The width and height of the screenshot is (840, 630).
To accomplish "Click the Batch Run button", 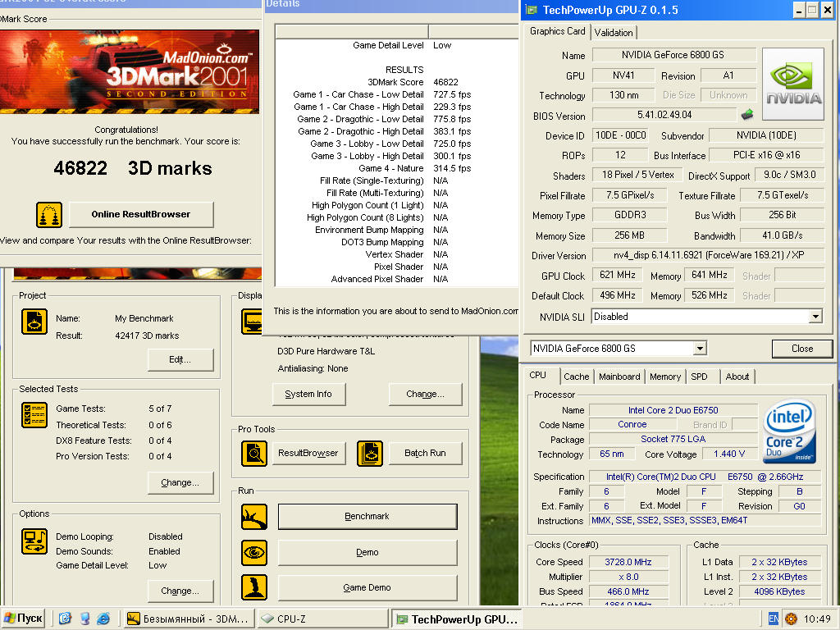I will pyautogui.click(x=425, y=453).
